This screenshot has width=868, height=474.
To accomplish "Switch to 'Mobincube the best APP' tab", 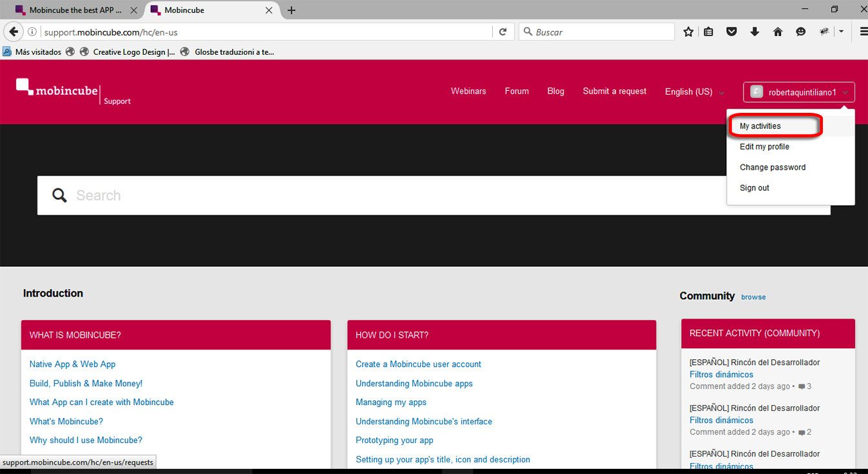I will (76, 10).
